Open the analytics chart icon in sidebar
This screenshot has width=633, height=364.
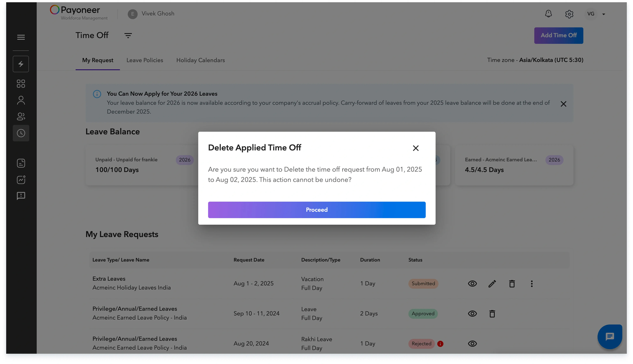(x=21, y=180)
